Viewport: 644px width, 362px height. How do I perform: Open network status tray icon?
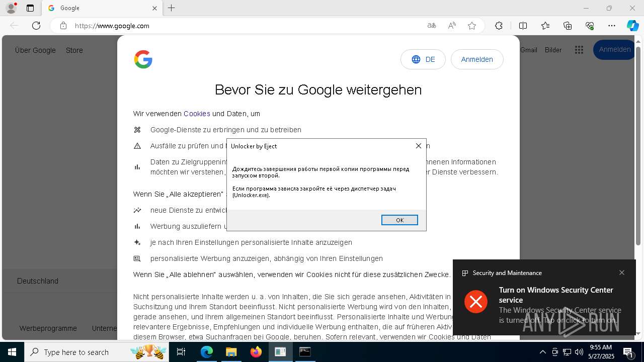pyautogui.click(x=567, y=352)
